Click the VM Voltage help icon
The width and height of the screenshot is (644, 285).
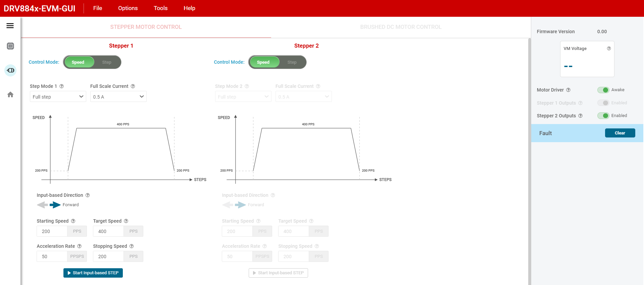click(609, 49)
